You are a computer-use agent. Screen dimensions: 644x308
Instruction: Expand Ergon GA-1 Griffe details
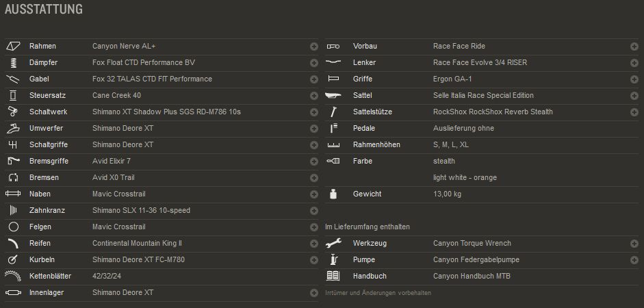tap(634, 79)
